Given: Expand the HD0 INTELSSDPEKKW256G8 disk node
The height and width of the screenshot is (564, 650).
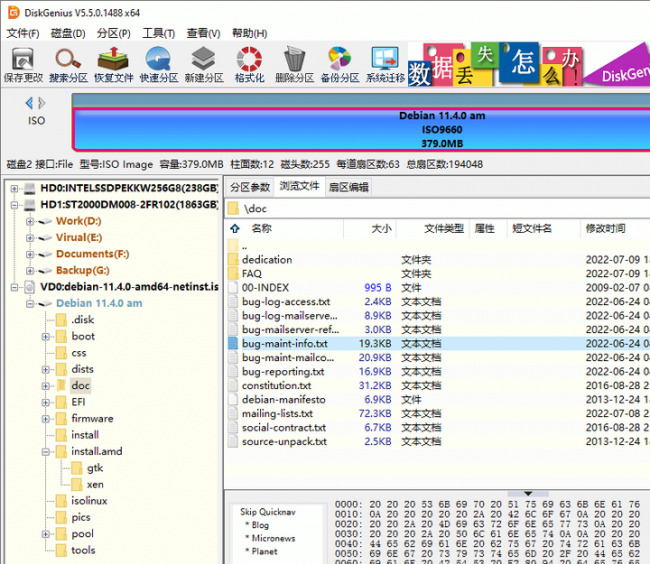Looking at the screenshot, I should coord(15,189).
